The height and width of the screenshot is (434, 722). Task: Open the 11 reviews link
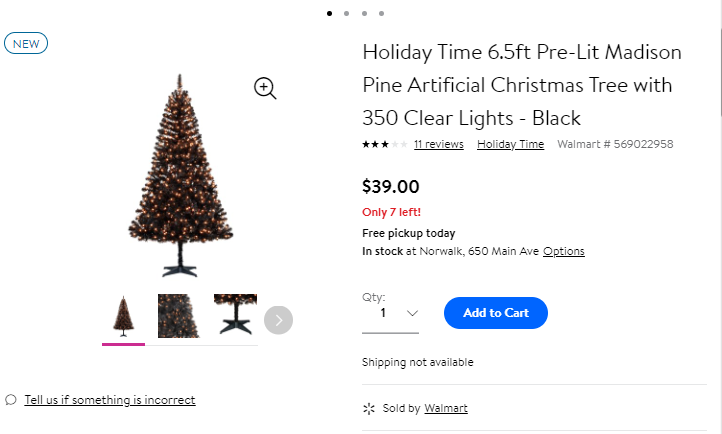439,144
